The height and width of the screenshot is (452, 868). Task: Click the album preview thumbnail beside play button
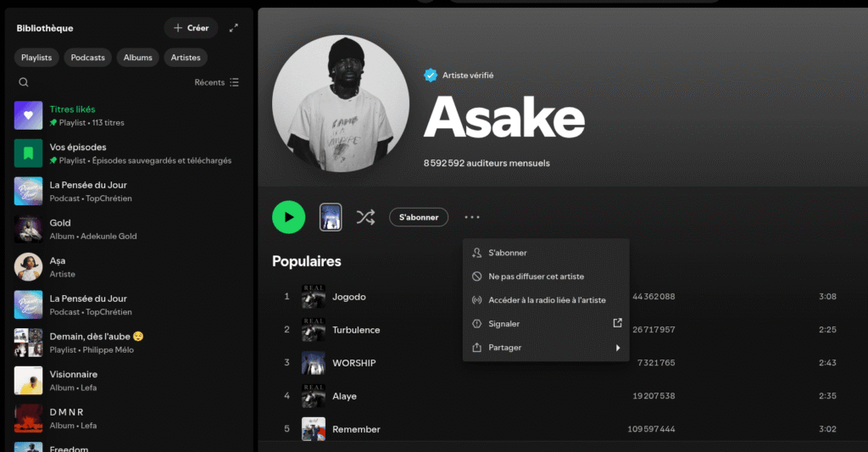pos(331,217)
